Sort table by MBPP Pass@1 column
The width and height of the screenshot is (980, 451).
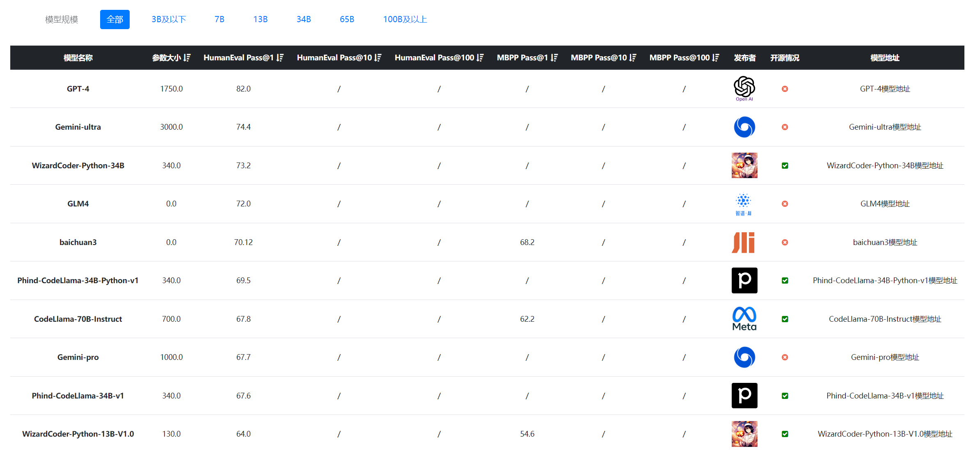[554, 58]
